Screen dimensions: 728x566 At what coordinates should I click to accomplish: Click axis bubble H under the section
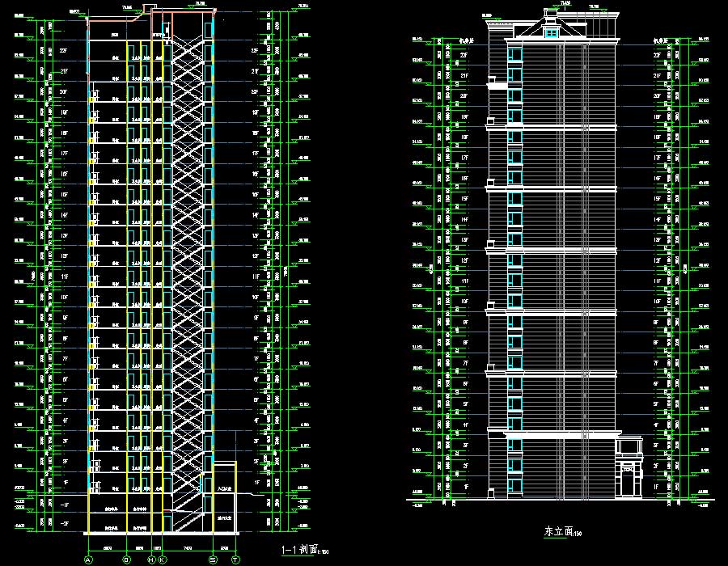(151, 560)
